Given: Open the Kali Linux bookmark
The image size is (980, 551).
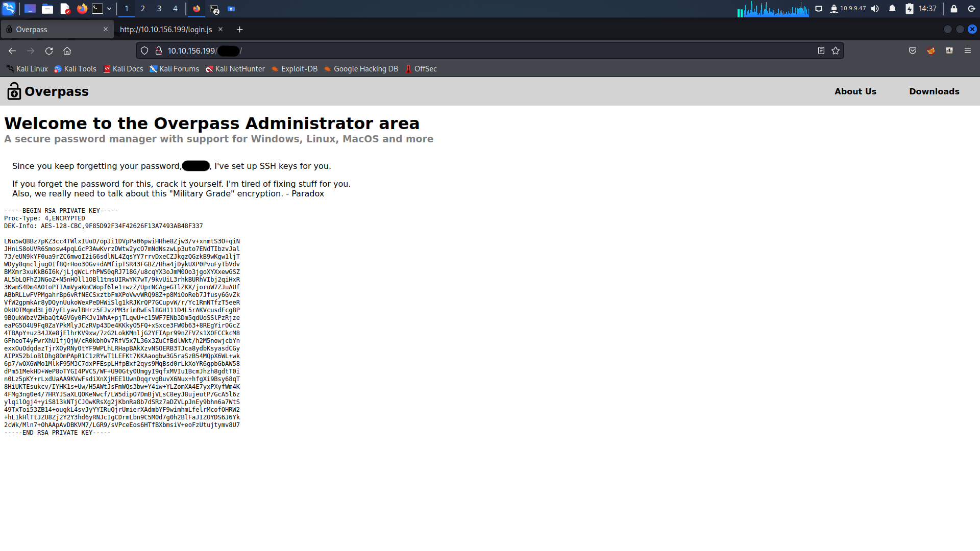Looking at the screenshot, I should click(27, 69).
